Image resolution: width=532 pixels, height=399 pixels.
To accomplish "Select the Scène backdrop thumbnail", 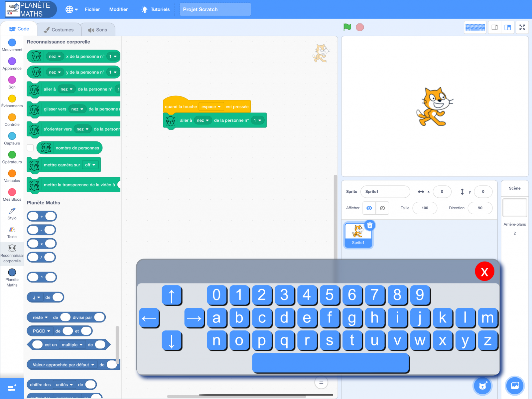I will 514,208.
